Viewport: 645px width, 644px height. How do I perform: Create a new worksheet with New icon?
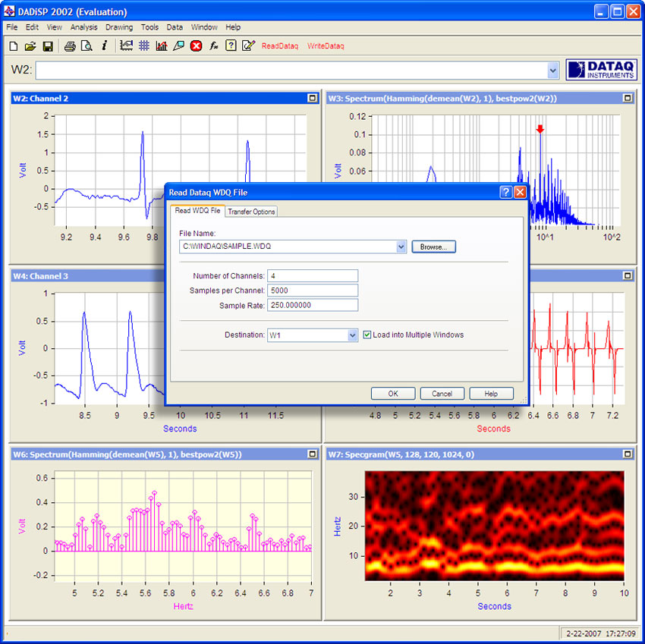[13, 46]
